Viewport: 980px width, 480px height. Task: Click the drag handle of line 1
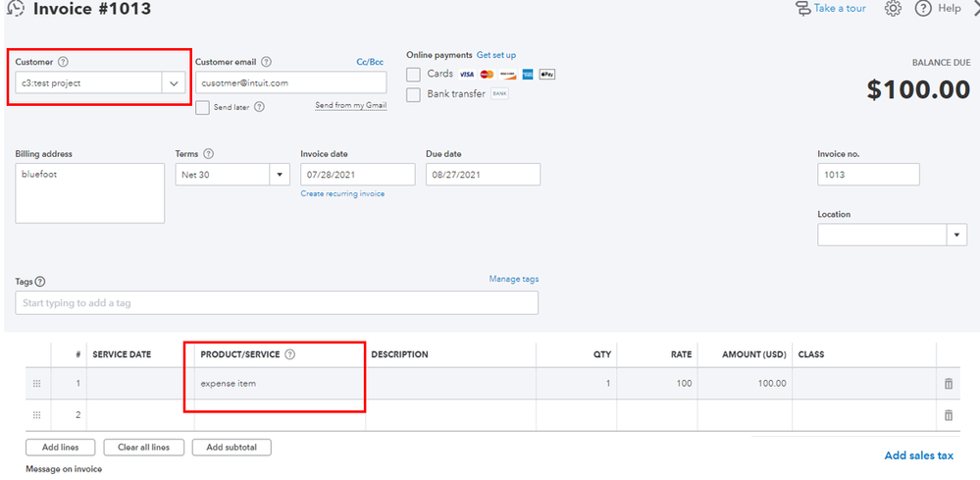[x=37, y=384]
